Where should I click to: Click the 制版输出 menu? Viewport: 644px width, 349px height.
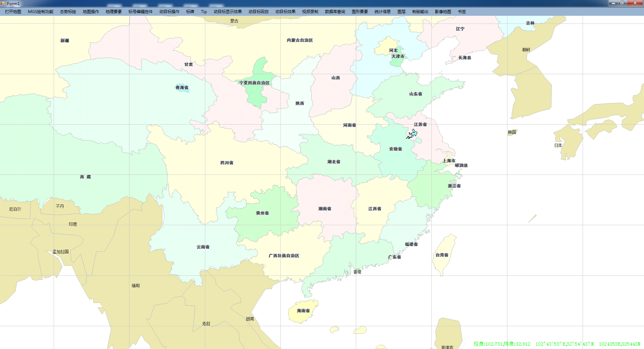420,12
